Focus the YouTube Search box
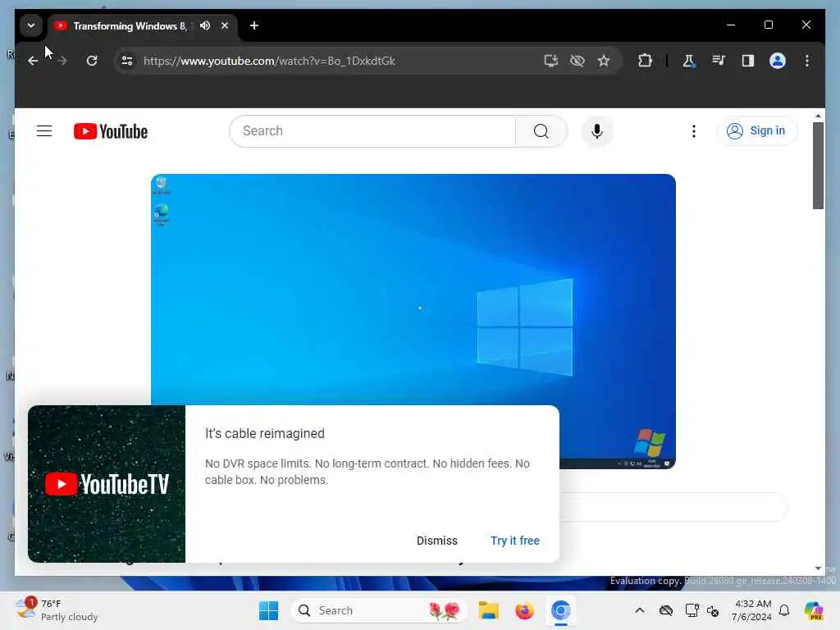This screenshot has width=840, height=630. coord(372,131)
